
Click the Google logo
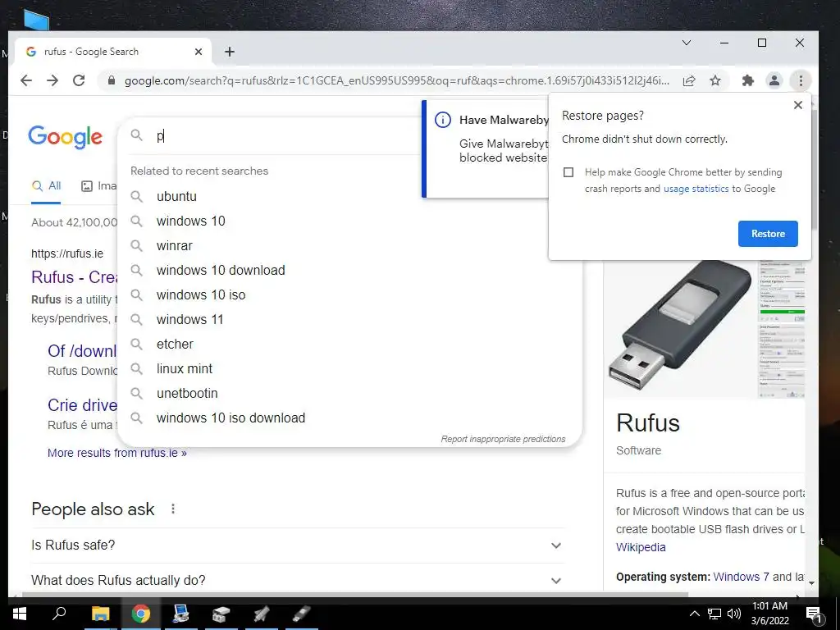(x=65, y=137)
